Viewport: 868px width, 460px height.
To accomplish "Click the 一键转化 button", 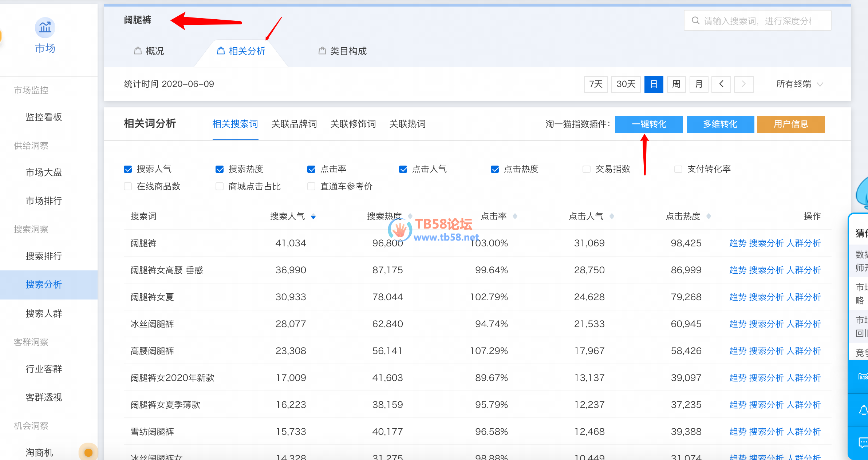I will [x=649, y=124].
